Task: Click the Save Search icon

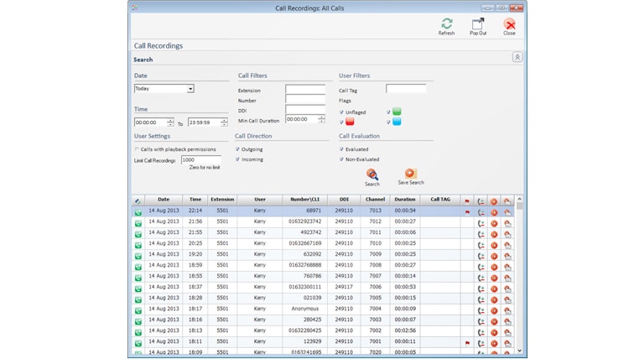Action: point(410,174)
